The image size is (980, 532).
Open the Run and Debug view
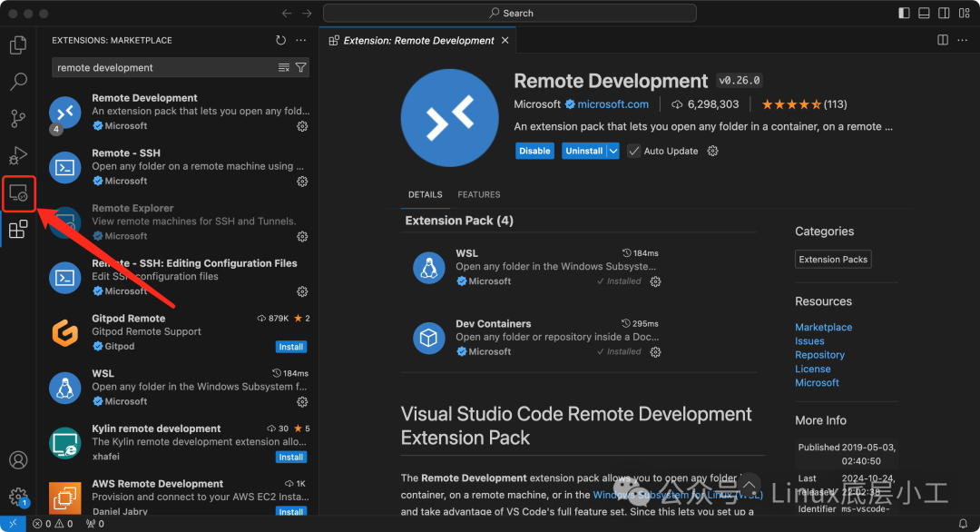point(18,155)
